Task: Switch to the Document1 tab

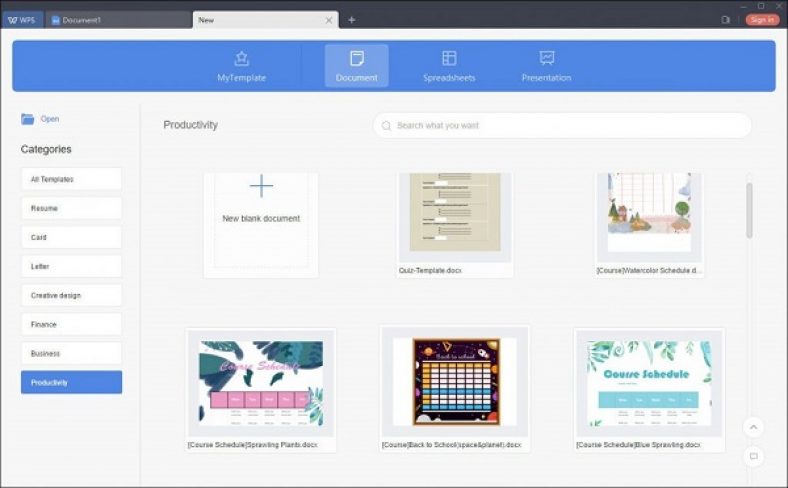Action: [120, 20]
